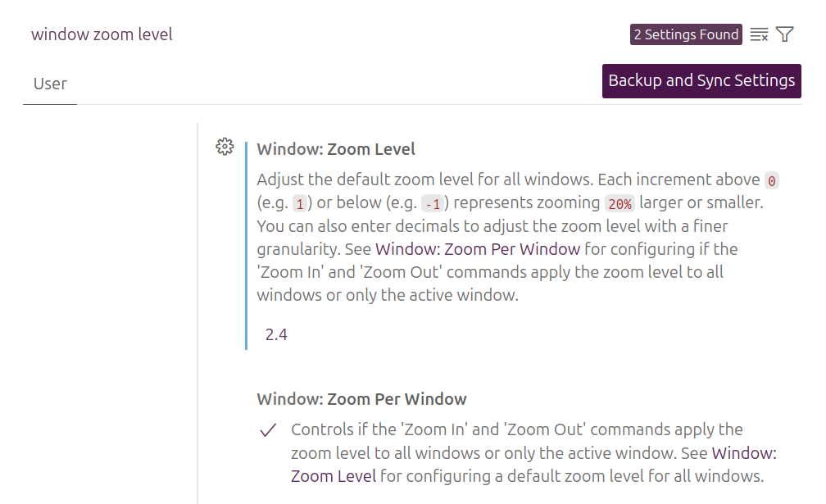Click the 1 code example in parentheses

pyautogui.click(x=300, y=204)
